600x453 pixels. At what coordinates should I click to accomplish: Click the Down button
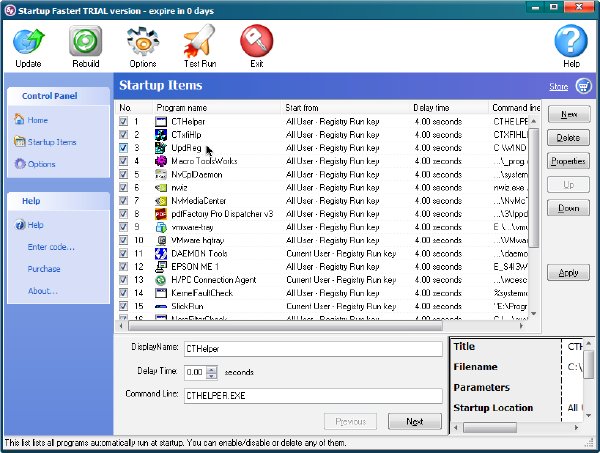pos(568,208)
